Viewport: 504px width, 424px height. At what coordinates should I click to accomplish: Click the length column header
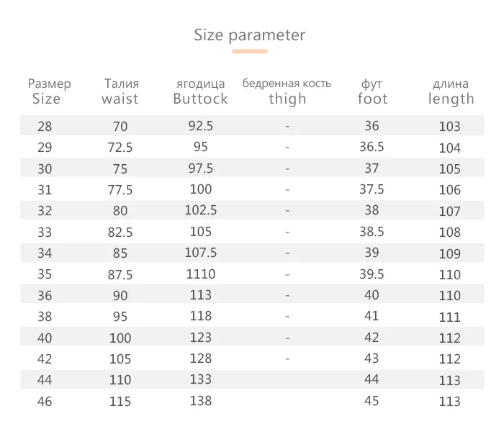coord(451,99)
